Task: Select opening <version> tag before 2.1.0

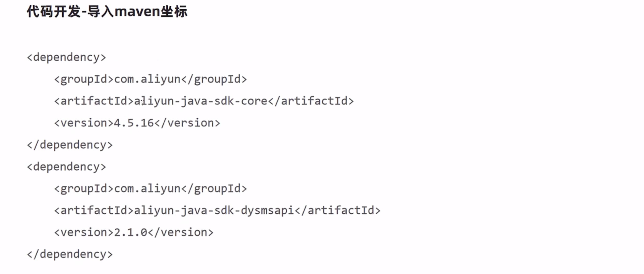Action: [x=84, y=232]
